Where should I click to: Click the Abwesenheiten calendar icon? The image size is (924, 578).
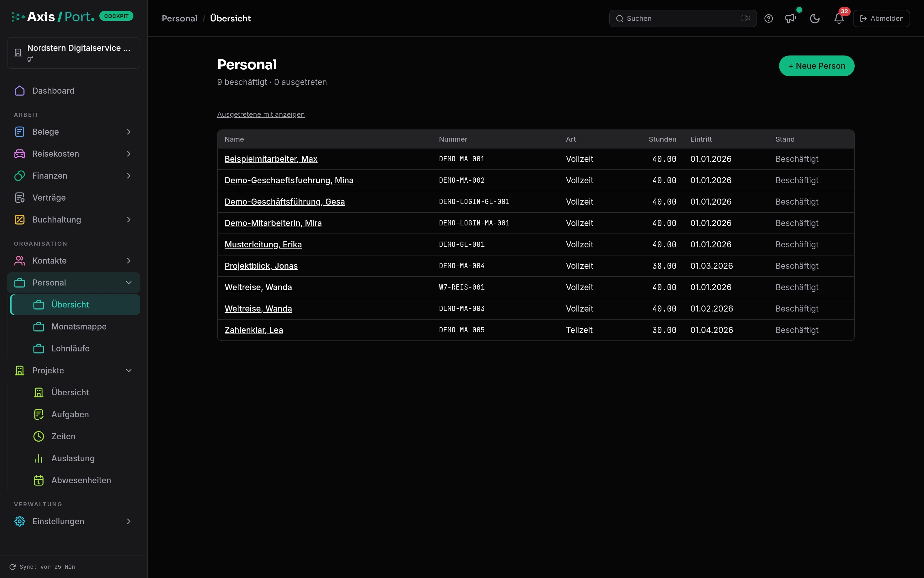[x=39, y=480]
